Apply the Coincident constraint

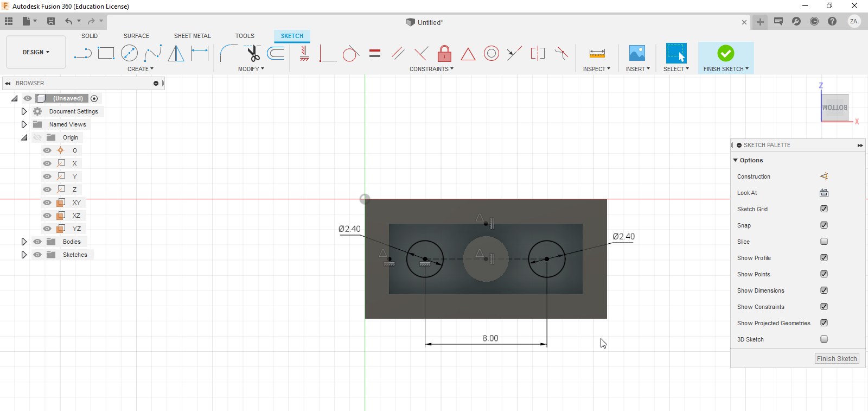328,53
